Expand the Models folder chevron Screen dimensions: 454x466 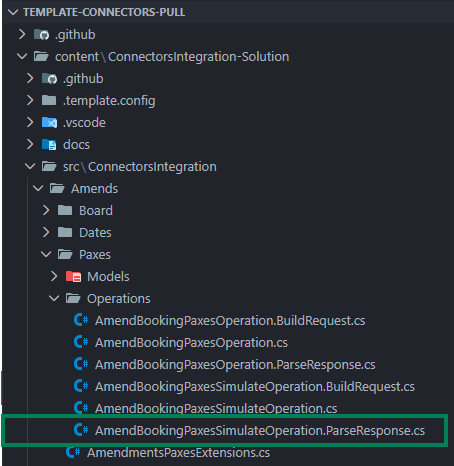tap(54, 276)
